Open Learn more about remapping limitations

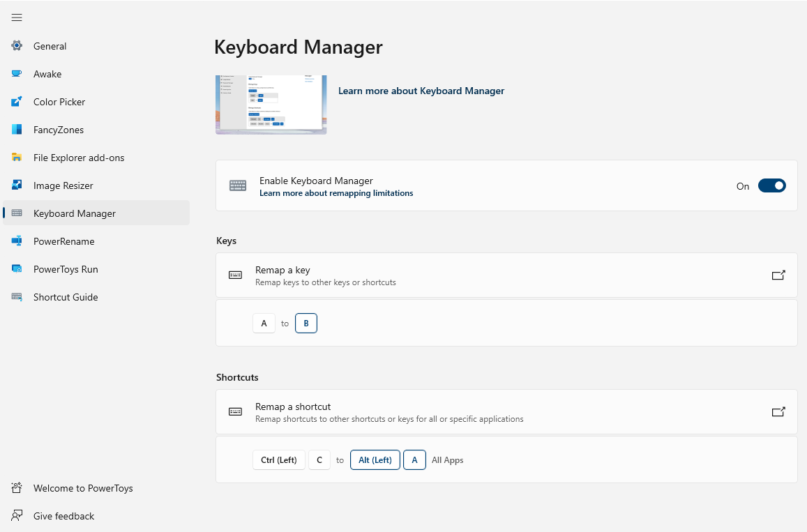336,193
